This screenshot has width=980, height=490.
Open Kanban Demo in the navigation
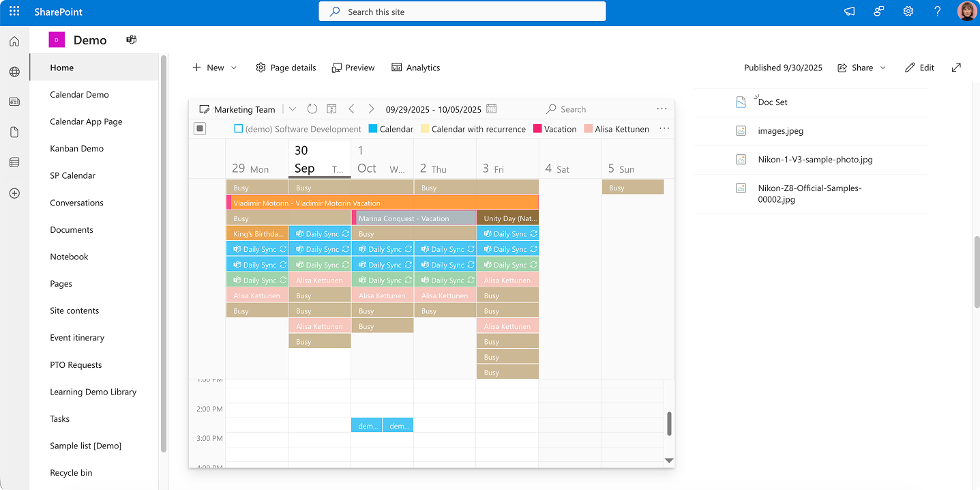pyautogui.click(x=76, y=149)
